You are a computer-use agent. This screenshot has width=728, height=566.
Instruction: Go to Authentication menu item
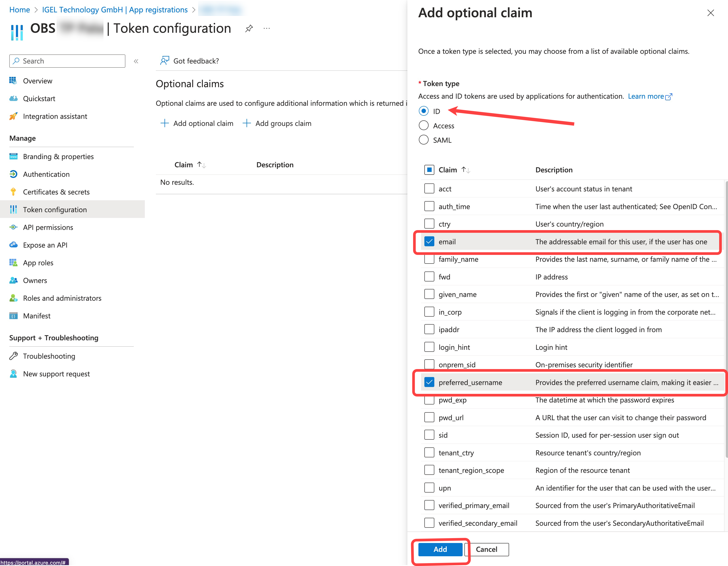46,174
